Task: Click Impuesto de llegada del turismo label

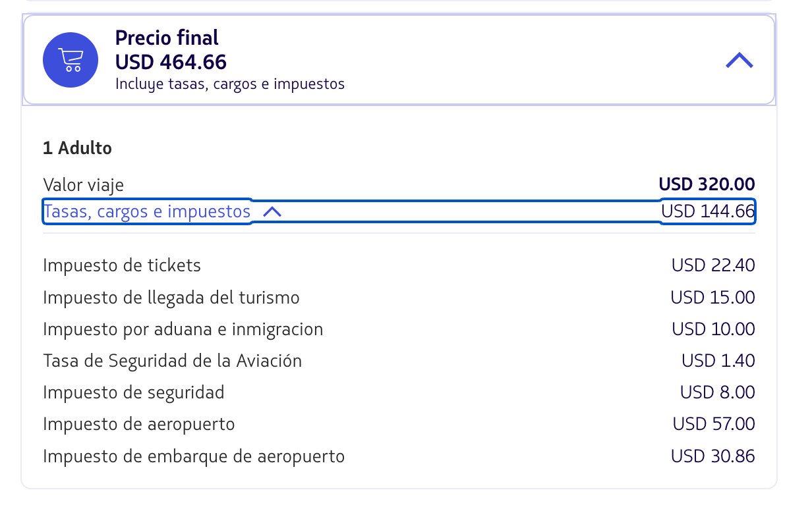Action: click(171, 298)
